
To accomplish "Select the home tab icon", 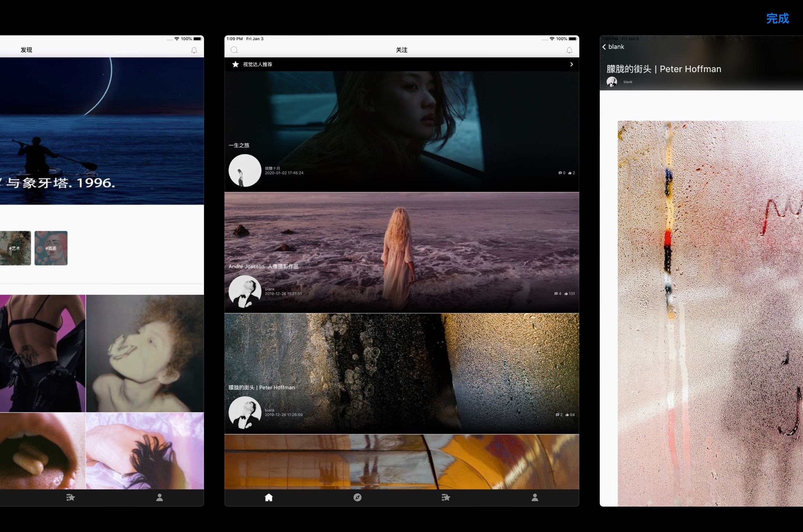I will [269, 497].
